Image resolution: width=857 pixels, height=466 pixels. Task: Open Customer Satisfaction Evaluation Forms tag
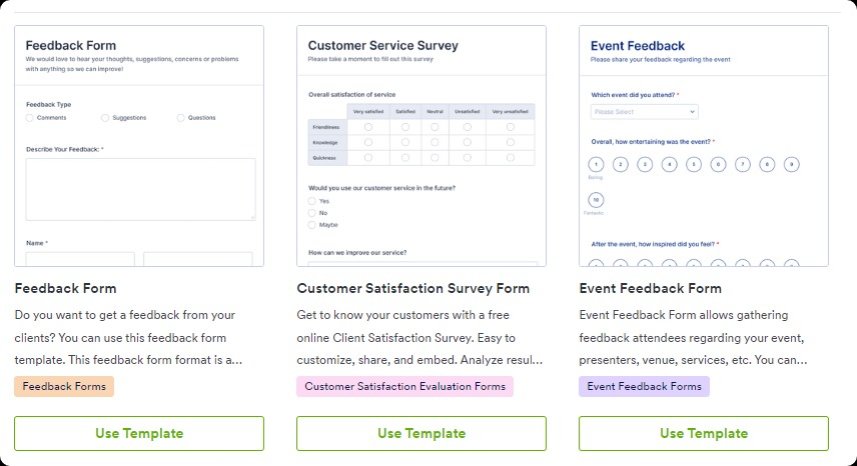(x=405, y=386)
